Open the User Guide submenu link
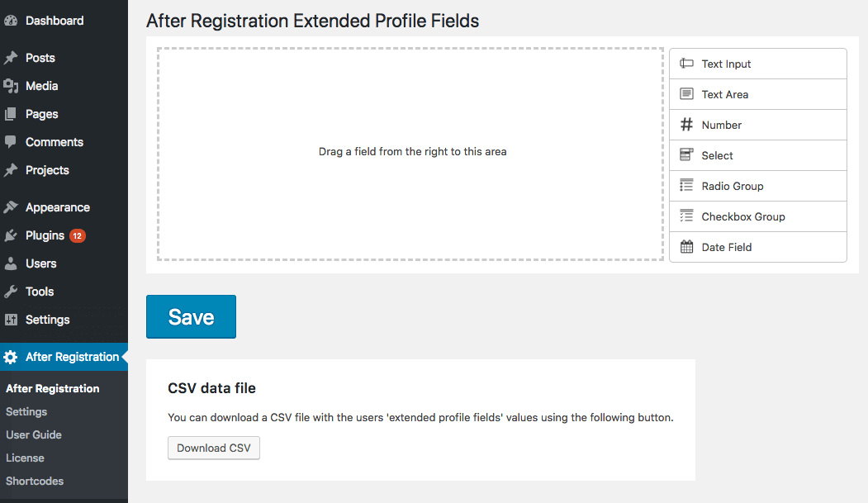The width and height of the screenshot is (868, 503). (34, 434)
